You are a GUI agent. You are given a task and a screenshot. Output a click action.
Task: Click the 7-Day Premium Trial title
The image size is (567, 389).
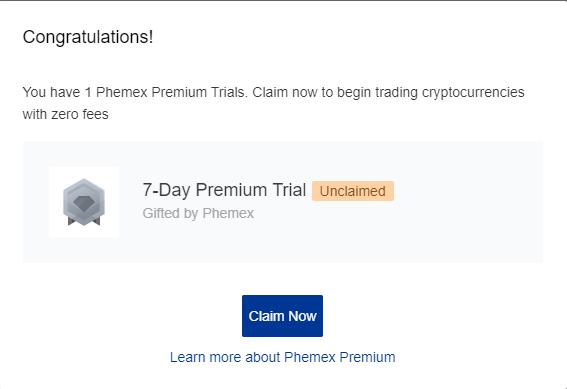(224, 190)
